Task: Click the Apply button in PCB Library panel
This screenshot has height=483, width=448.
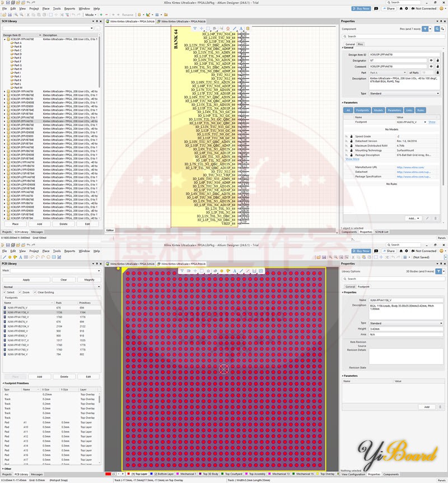Action: (27, 280)
